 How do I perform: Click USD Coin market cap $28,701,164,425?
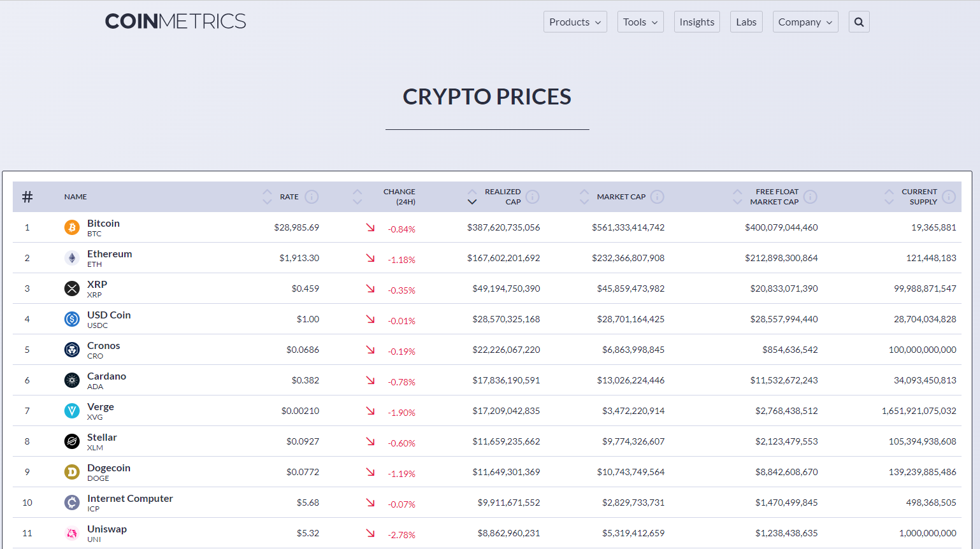coord(631,319)
